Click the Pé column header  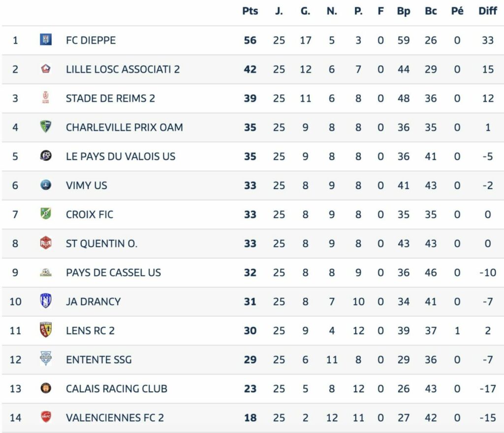pyautogui.click(x=457, y=11)
